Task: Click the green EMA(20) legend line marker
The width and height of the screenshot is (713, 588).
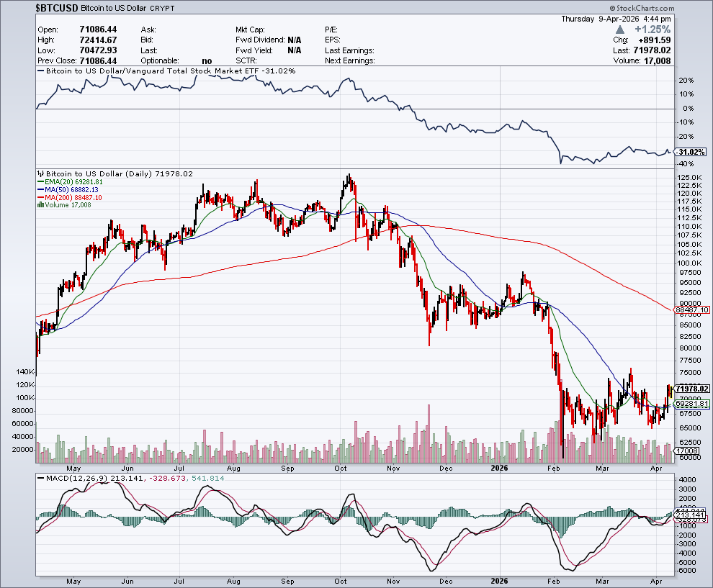Action: pyautogui.click(x=40, y=182)
